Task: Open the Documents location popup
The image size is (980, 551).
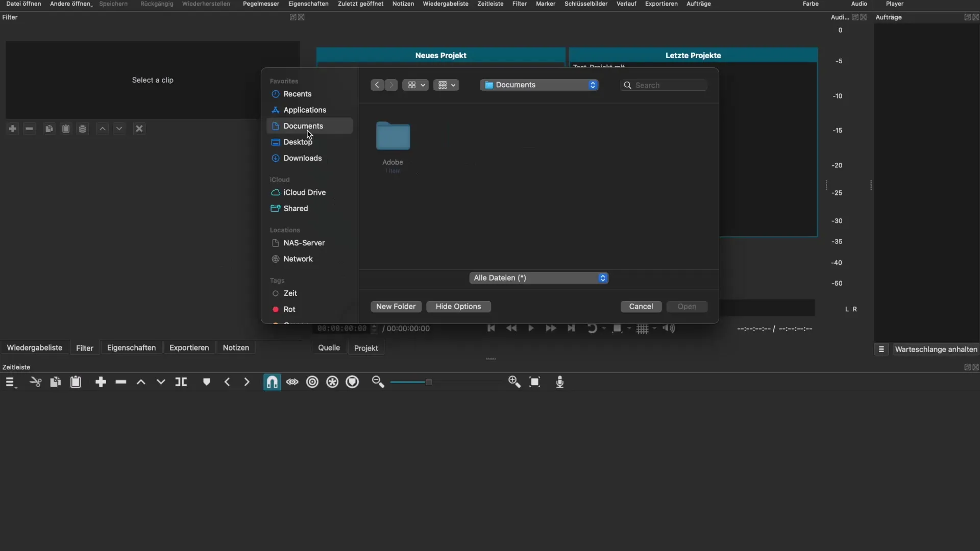Action: [539, 85]
